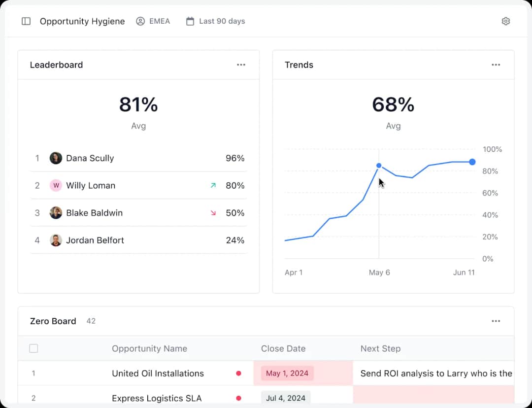This screenshot has height=408, width=532.
Task: Click the Zero Board section title
Action: (53, 321)
